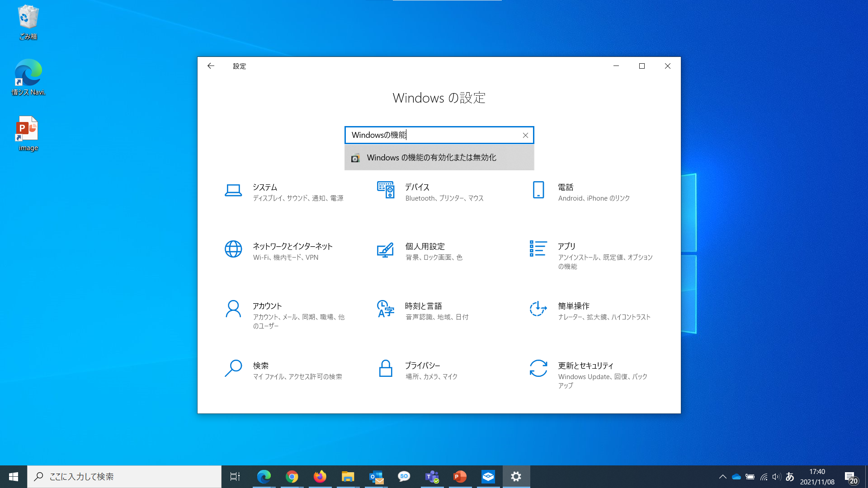Click the 場所、カメラ、マイク description
Image resolution: width=868 pixels, height=488 pixels.
[x=432, y=377]
